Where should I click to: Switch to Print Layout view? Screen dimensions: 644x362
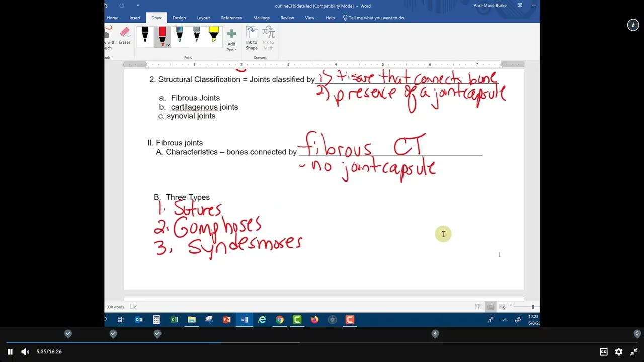[x=490, y=307]
